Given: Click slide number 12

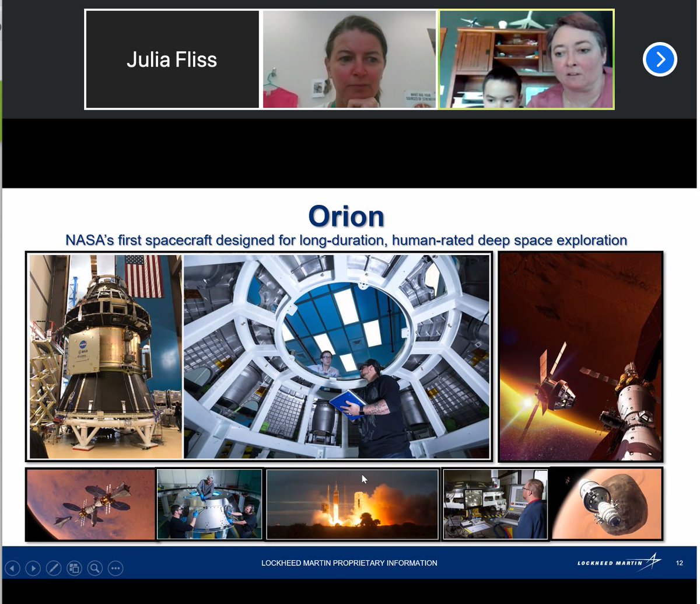Looking at the screenshot, I should tap(679, 563).
